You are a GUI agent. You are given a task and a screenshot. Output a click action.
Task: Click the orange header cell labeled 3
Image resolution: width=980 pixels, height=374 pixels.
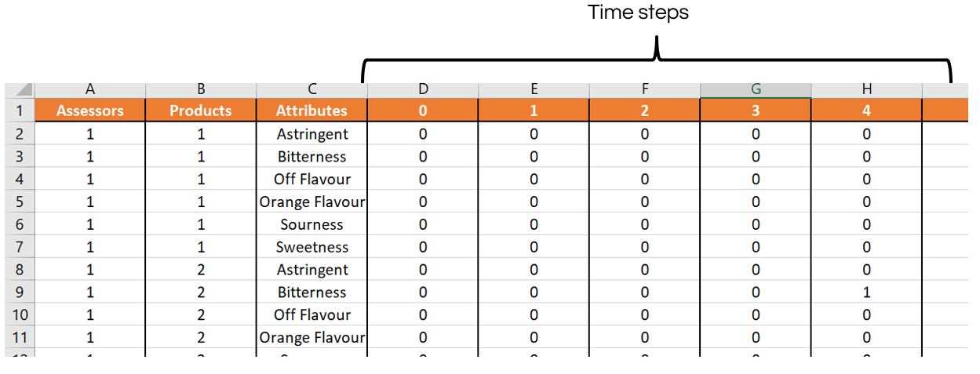[756, 111]
